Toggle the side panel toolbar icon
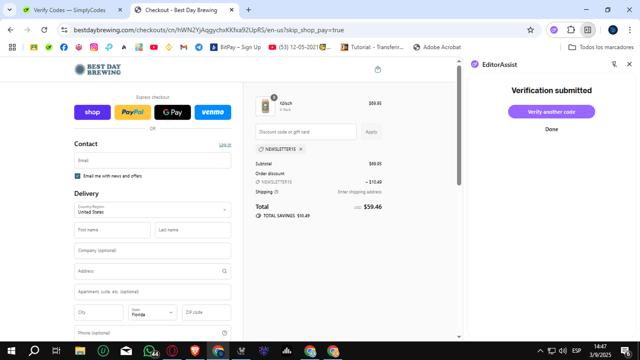This screenshot has width=640, height=360. point(587,30)
